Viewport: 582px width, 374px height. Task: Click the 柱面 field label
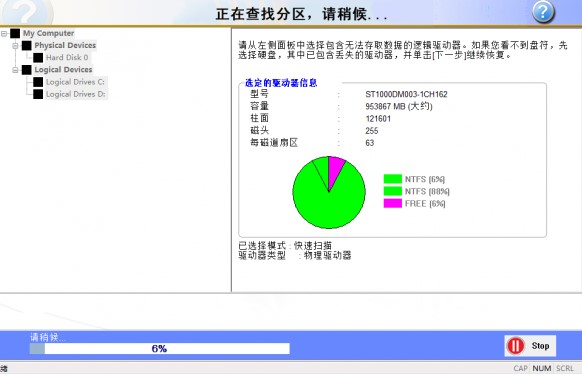point(259,118)
